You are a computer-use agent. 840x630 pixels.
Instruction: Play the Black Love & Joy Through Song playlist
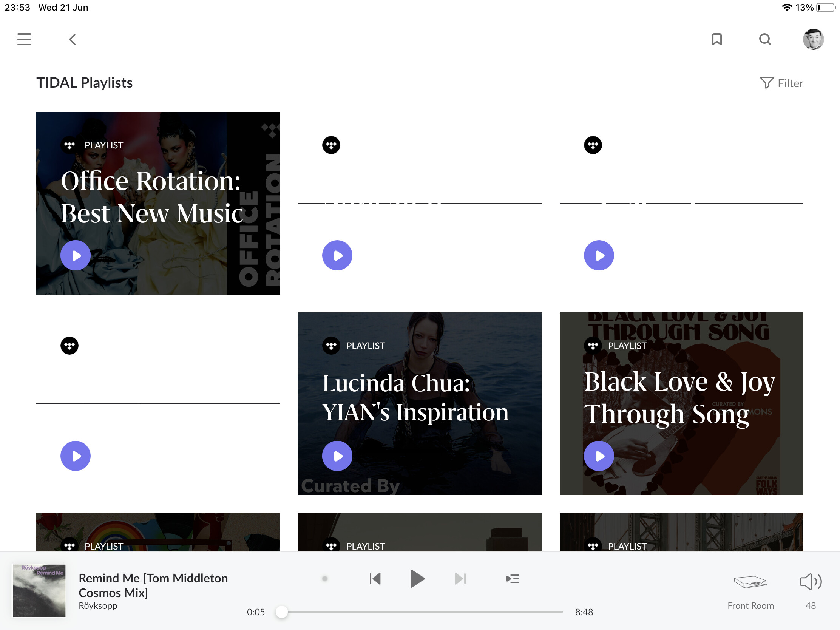[x=599, y=456]
